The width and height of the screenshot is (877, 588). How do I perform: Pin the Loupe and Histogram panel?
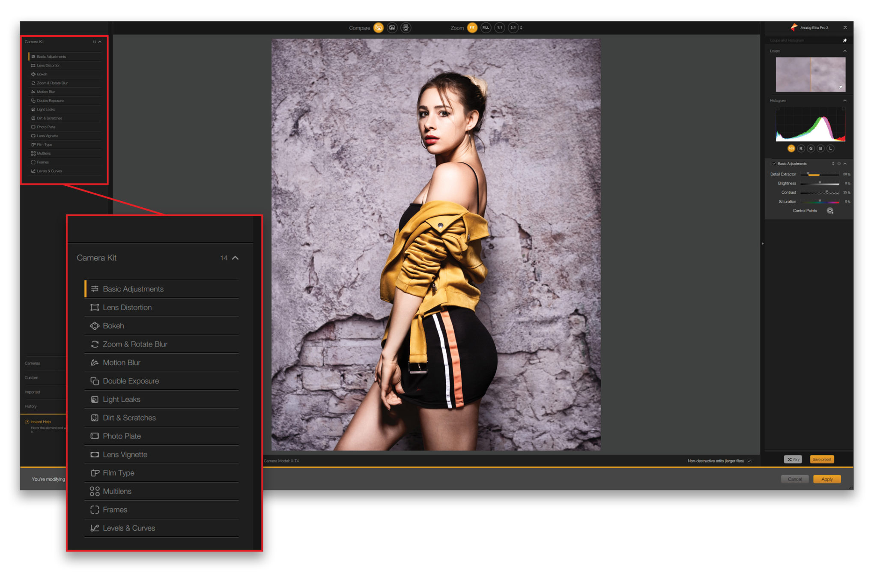click(x=844, y=40)
